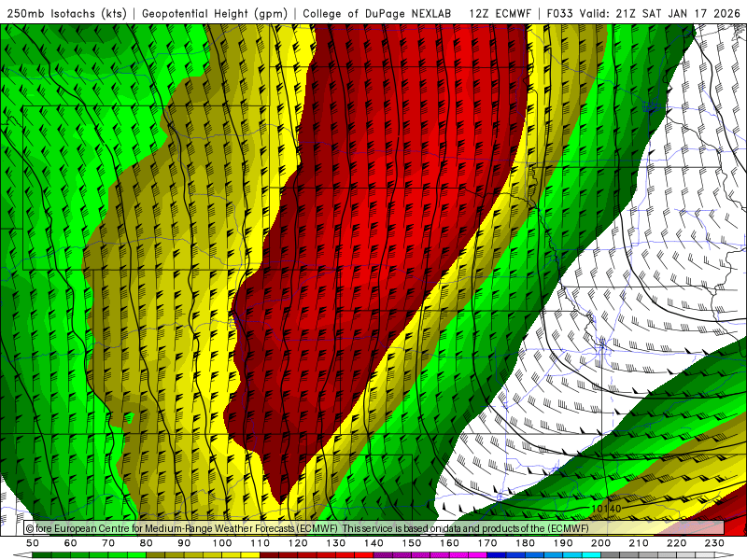
Task: Click the '140' scale value
Action: coord(373,543)
